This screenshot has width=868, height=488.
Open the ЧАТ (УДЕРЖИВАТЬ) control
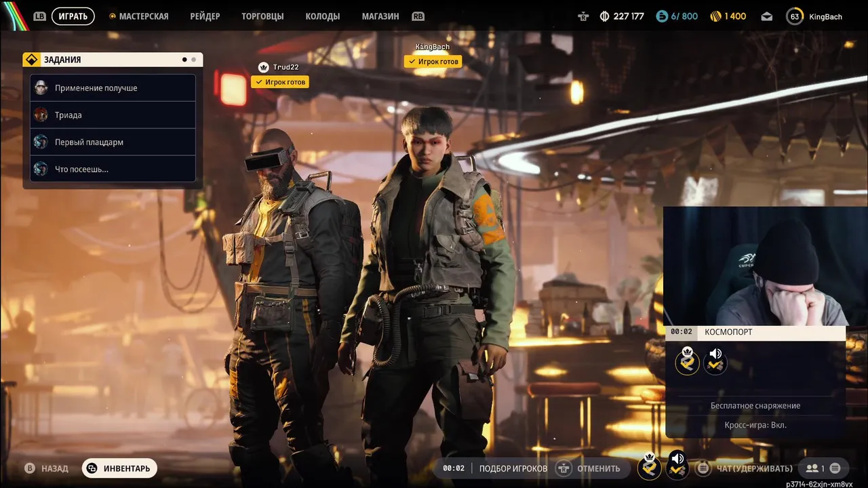pyautogui.click(x=754, y=468)
